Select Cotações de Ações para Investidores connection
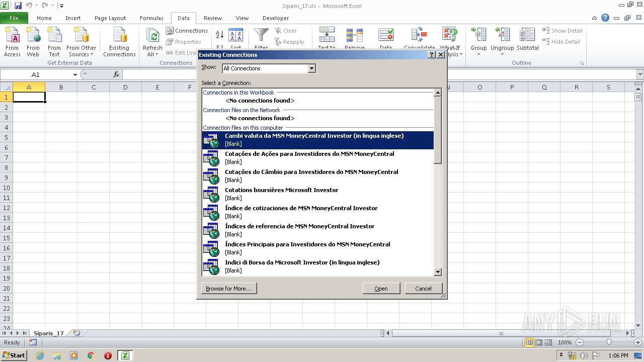Viewport: 644px width, 362px height. click(x=317, y=158)
